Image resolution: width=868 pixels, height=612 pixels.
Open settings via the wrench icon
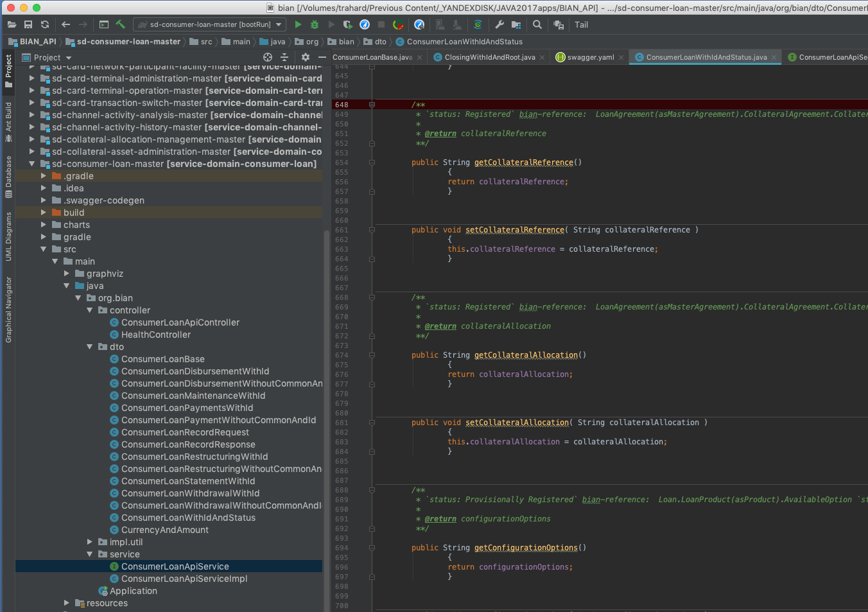pyautogui.click(x=499, y=24)
